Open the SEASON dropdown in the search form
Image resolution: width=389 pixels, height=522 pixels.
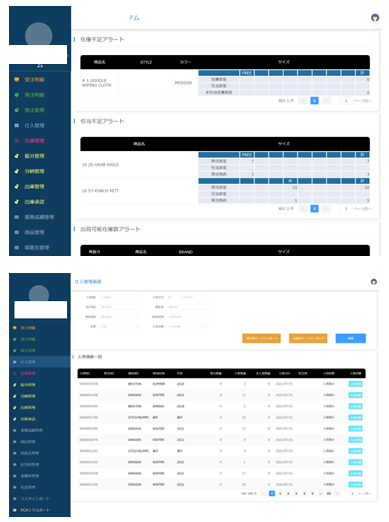click(x=188, y=317)
